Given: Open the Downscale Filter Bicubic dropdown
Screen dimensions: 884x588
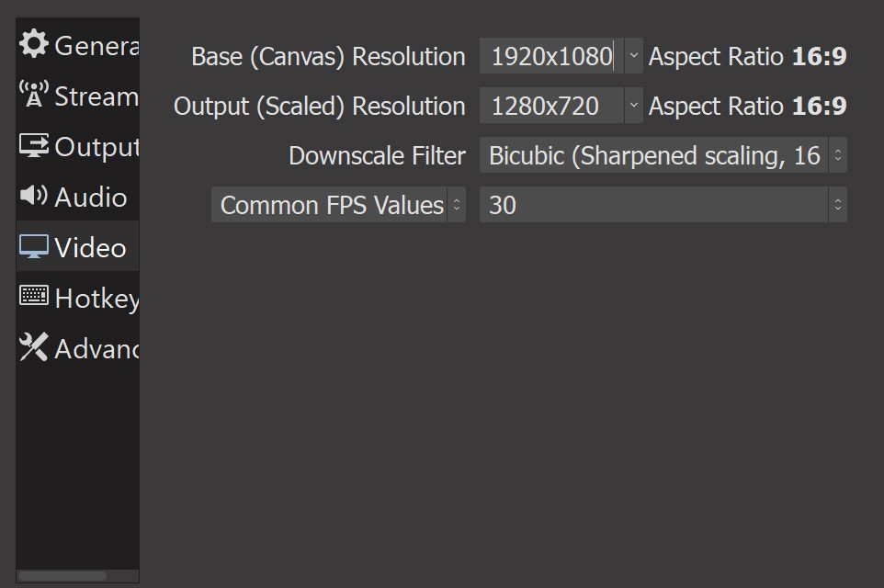Looking at the screenshot, I should [662, 155].
